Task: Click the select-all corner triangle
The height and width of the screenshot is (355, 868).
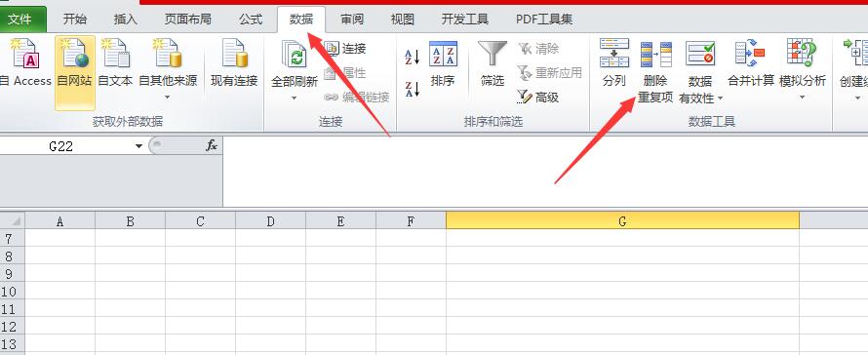Action: (x=13, y=220)
